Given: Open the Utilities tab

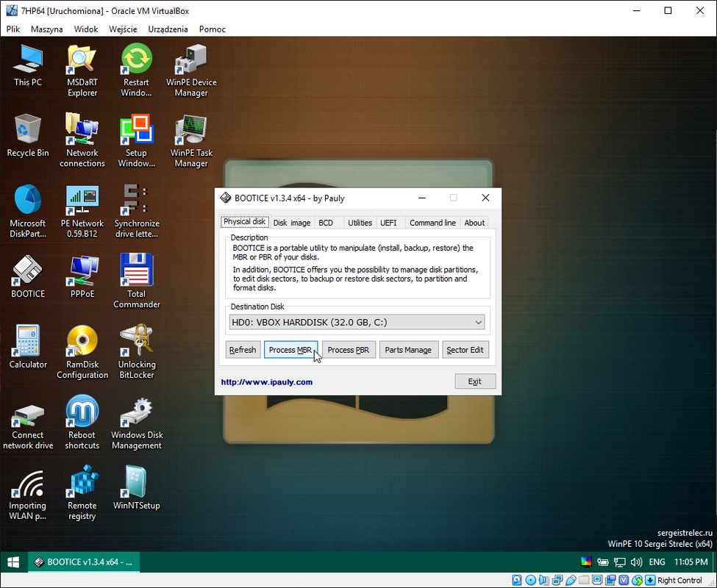Looking at the screenshot, I should (360, 223).
